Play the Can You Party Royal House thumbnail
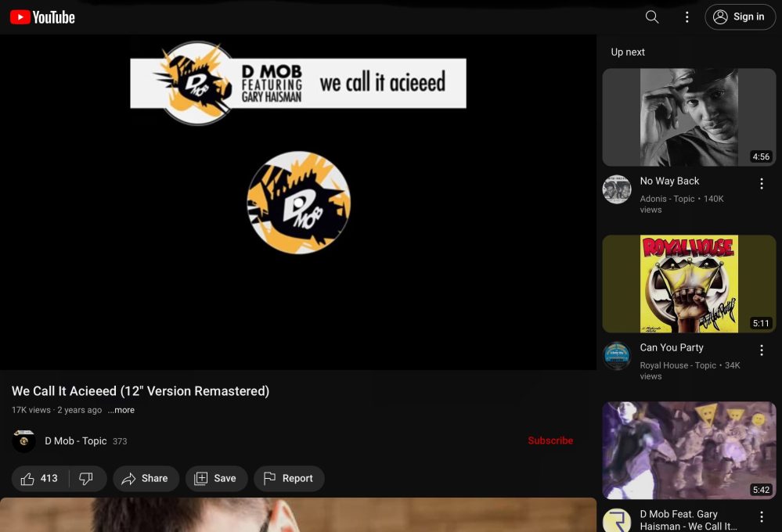This screenshot has width=782, height=532. tap(689, 284)
